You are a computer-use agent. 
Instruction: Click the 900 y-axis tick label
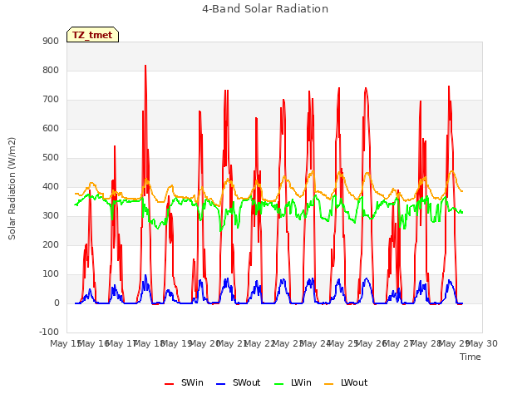51,41
